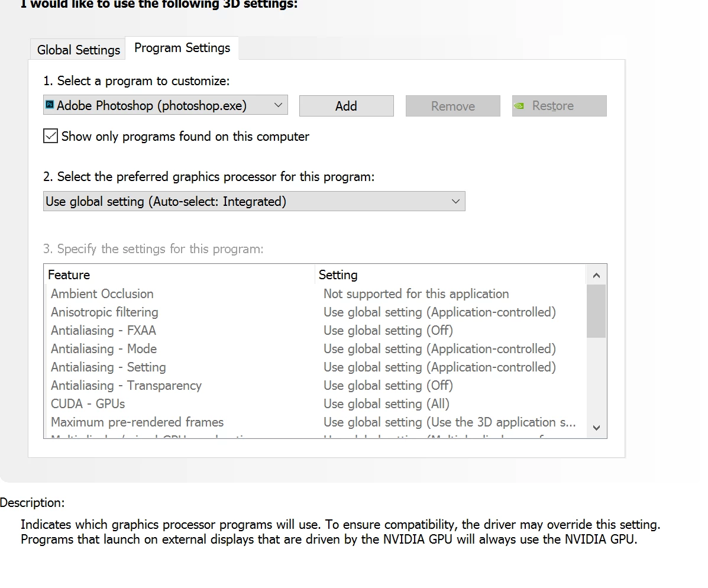Open the preferred graphics processor dropdown
The height and width of the screenshot is (588, 708).
click(254, 201)
